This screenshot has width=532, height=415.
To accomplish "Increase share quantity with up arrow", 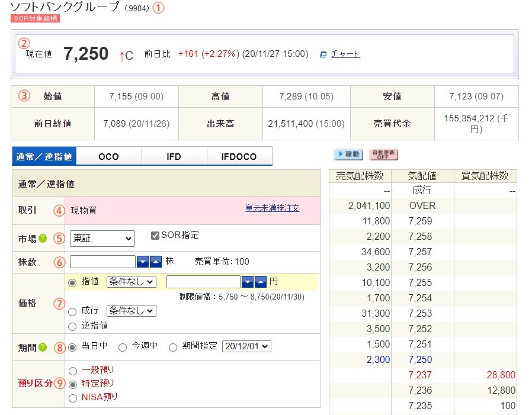I will (156, 262).
